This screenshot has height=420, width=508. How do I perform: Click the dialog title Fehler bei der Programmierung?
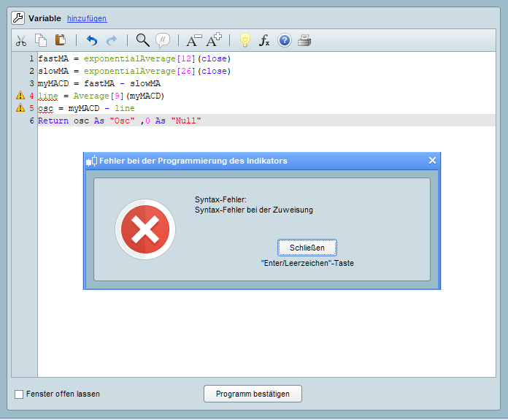pos(193,161)
